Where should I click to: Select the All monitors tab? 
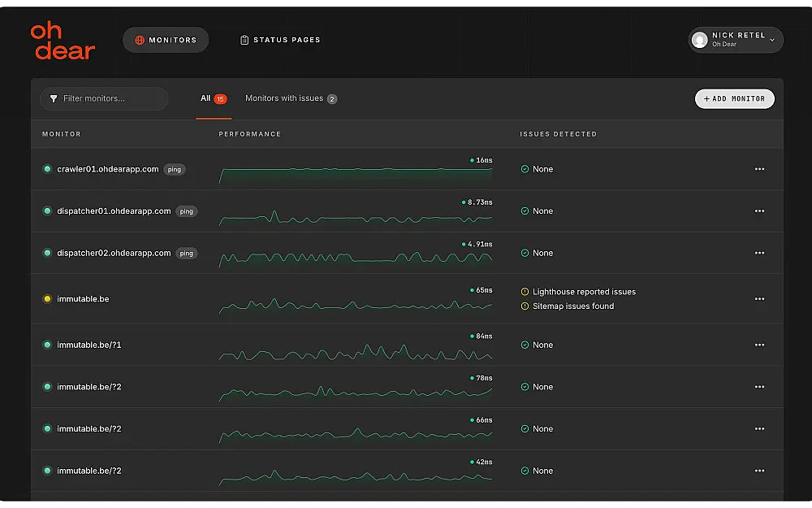point(214,98)
